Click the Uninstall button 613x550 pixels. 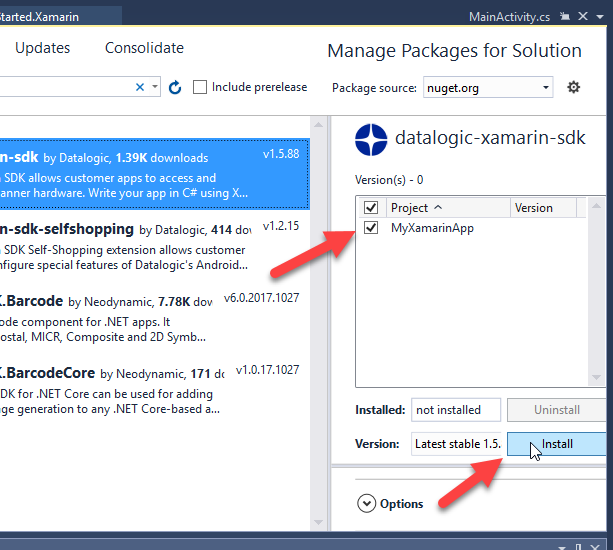click(x=557, y=410)
